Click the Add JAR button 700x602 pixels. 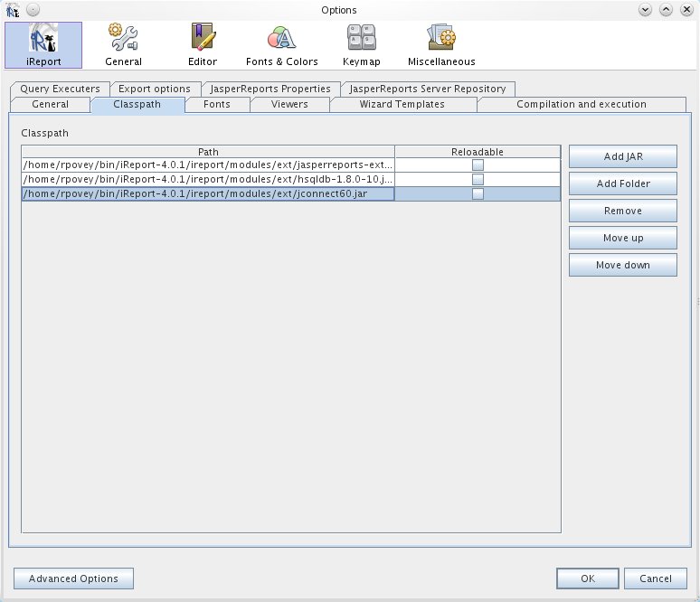tap(623, 156)
